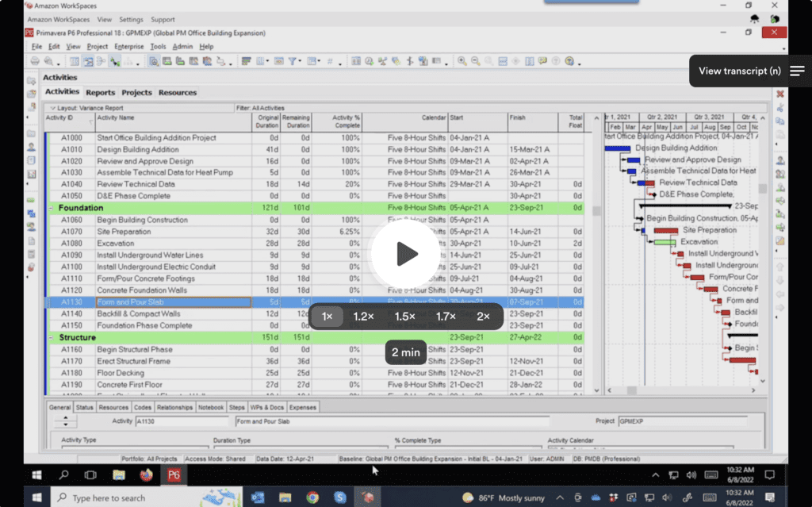Screen dimensions: 812x507
Task: Open the remote notification center icon
Action: coord(769,474)
